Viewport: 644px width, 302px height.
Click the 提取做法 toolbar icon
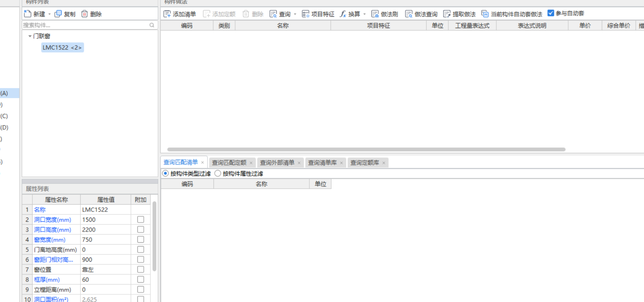pyautogui.click(x=446, y=14)
